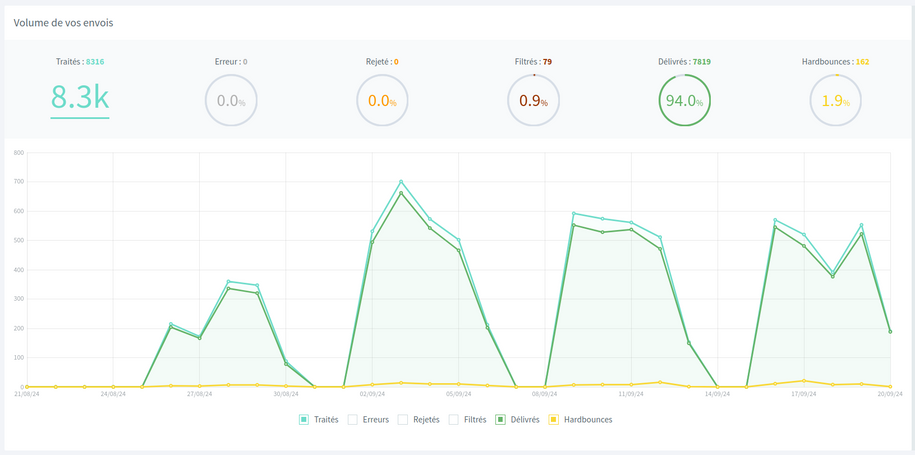The image size is (915, 455).
Task: Click the 24/08/24 date label
Action: tap(113, 394)
